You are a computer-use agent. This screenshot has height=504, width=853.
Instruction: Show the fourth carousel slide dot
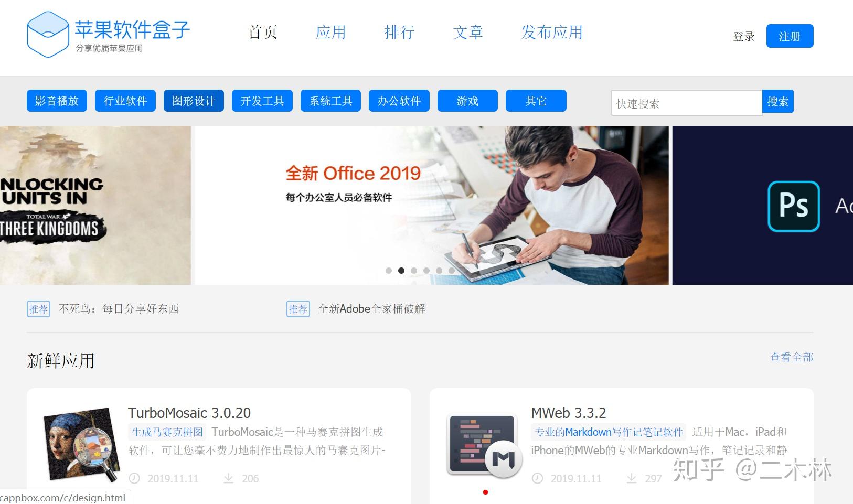coord(426,271)
